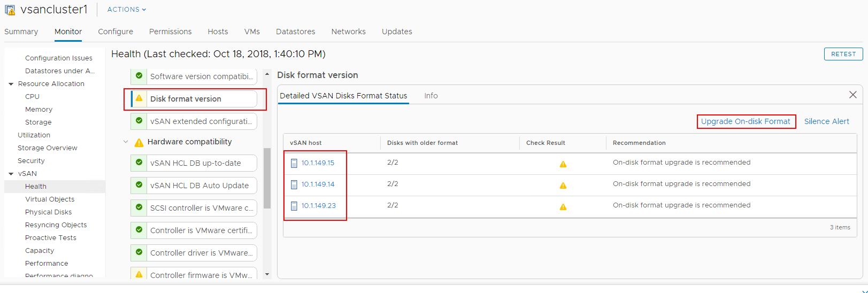Screen dimensions: 868x293
Task: Click the health list scroll up arrow
Action: (x=267, y=74)
